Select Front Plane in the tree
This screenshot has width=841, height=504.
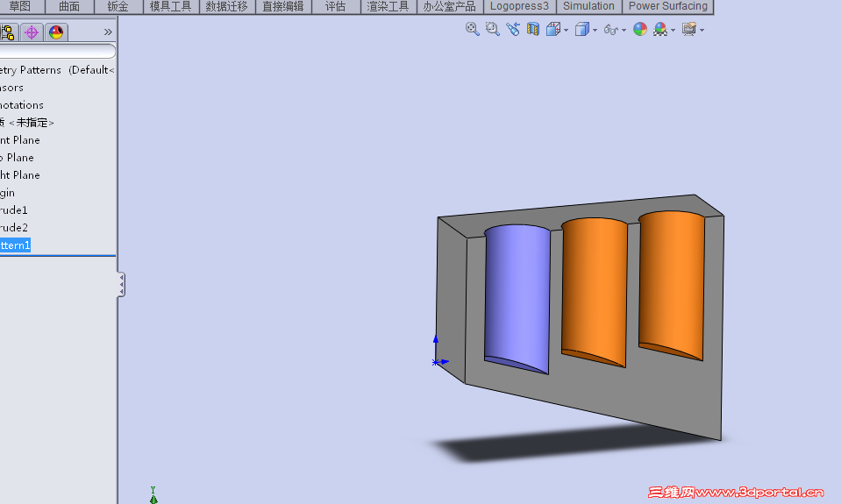[x=20, y=140]
